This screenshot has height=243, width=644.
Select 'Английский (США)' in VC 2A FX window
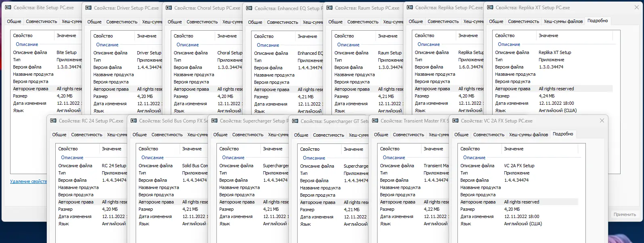pyautogui.click(x=523, y=224)
